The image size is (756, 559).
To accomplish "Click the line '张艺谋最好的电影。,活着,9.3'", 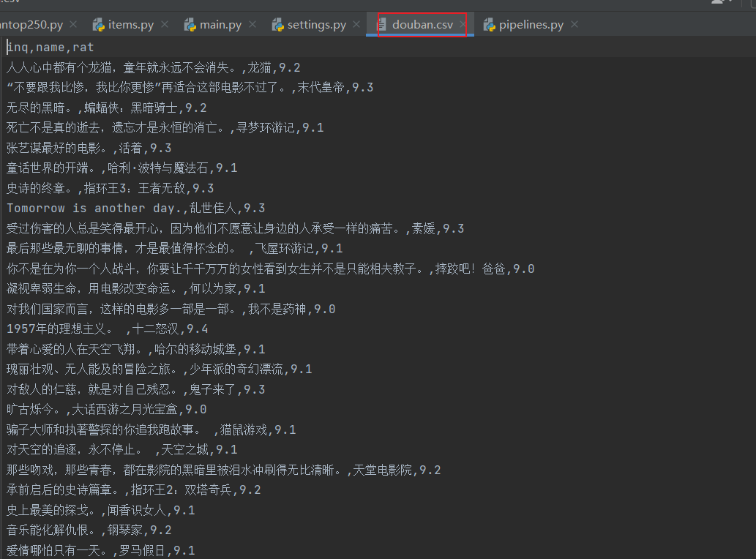I will pyautogui.click(x=89, y=148).
